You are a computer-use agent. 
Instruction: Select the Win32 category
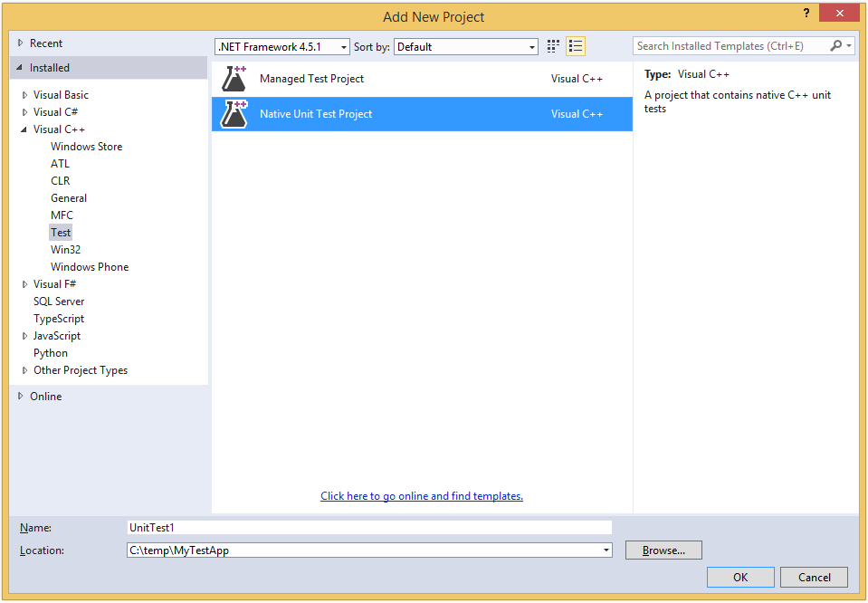(x=66, y=250)
